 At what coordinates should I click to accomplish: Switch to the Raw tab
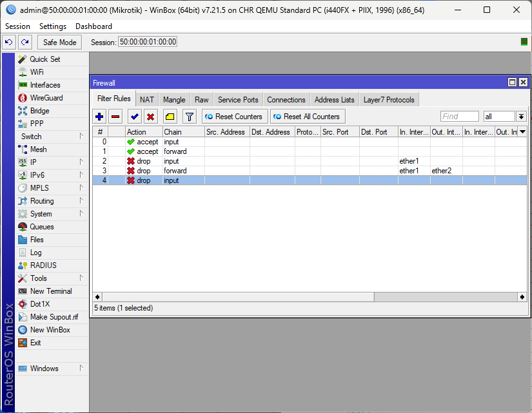202,100
